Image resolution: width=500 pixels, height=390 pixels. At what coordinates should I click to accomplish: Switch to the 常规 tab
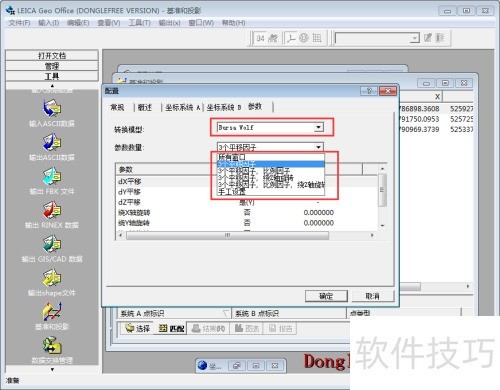(x=117, y=107)
